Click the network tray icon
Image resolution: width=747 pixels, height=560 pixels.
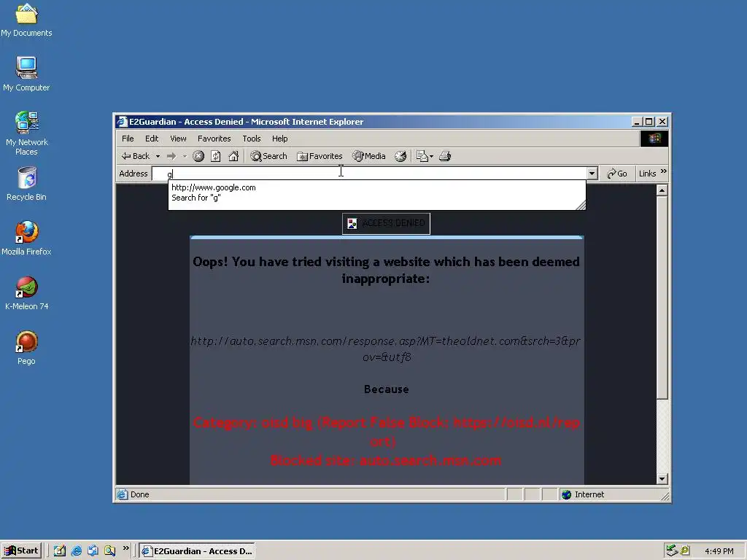click(672, 551)
